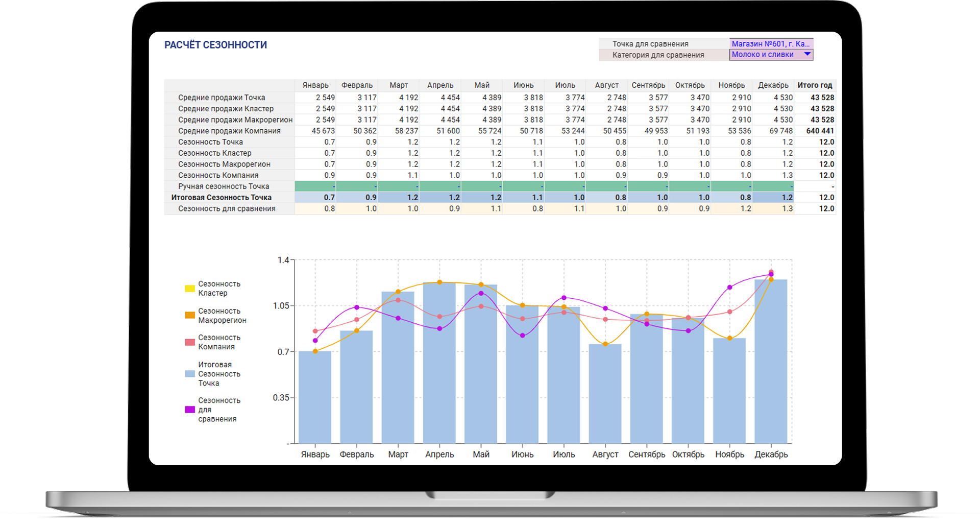
Task: Click the yellow Сезонность Кластер legend swatch
Action: (x=190, y=289)
